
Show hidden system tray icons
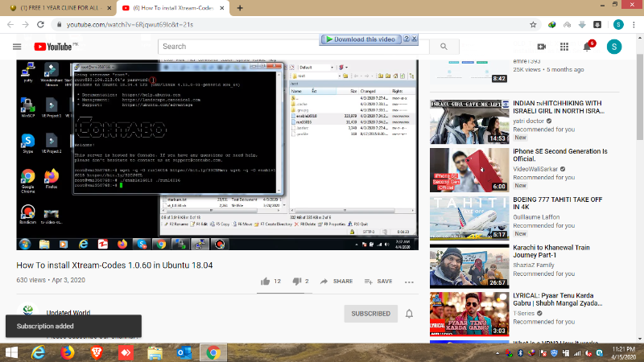(497, 353)
